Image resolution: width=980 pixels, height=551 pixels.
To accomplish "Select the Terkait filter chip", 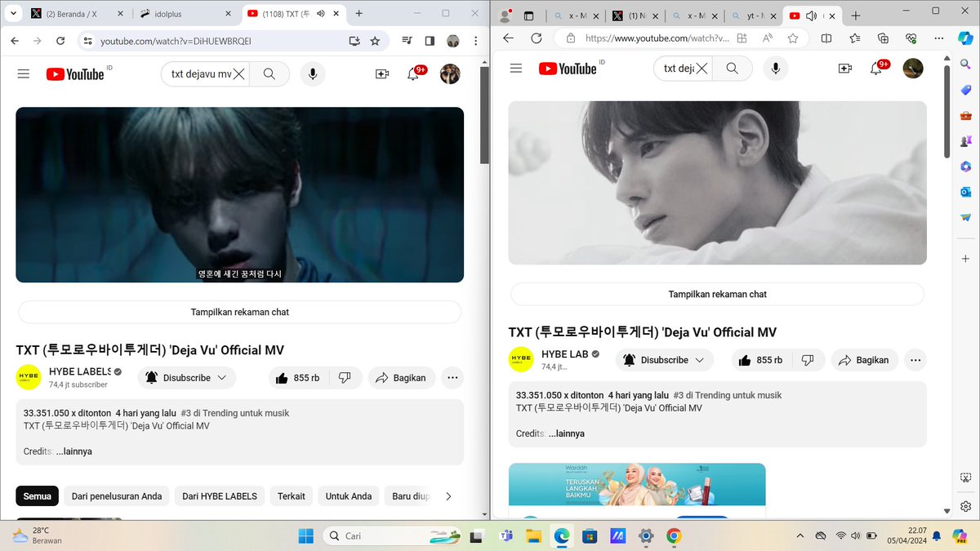I will (292, 496).
